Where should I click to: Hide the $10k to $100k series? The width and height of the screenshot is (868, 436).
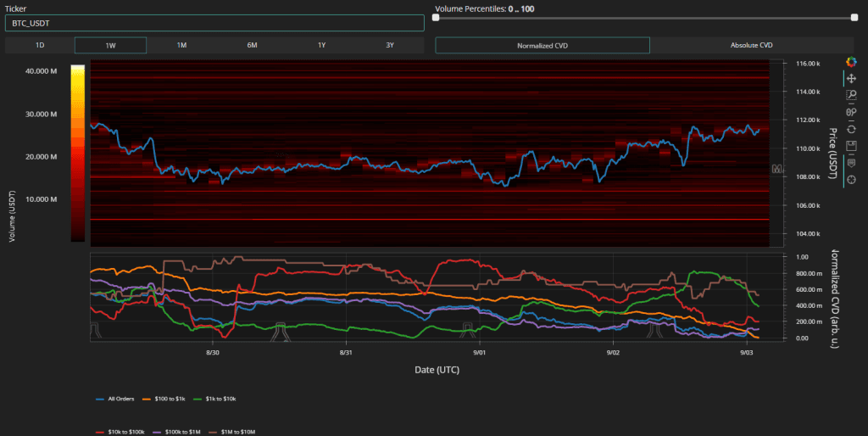pos(128,431)
